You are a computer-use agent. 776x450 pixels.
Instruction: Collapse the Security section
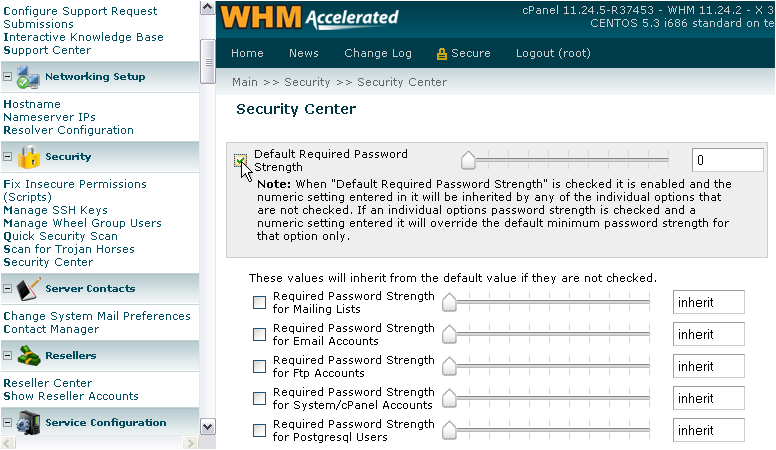coord(7,156)
